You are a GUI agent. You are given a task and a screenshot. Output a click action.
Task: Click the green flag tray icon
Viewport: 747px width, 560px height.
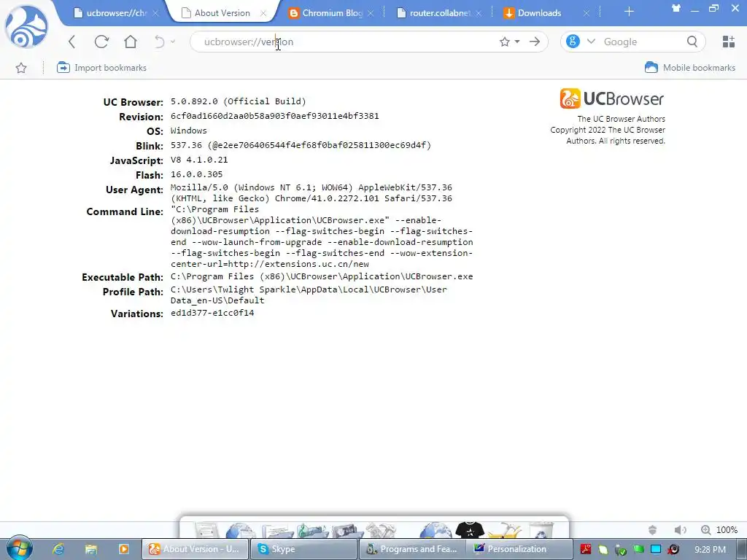point(638,549)
